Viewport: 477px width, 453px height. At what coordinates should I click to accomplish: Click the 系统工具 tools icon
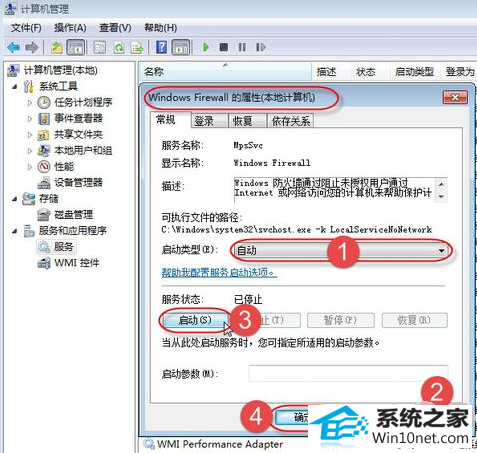click(29, 87)
